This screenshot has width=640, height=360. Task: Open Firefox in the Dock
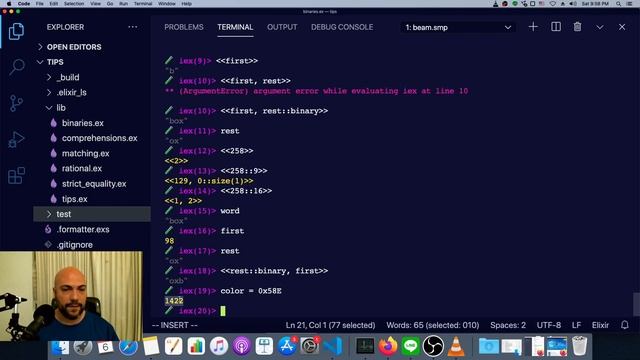point(388,347)
